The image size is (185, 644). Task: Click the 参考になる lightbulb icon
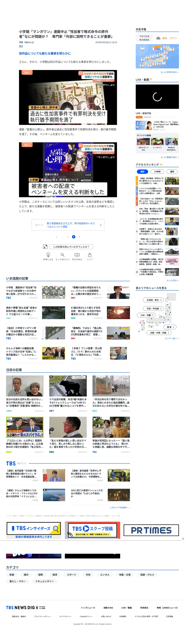click(x=48, y=254)
